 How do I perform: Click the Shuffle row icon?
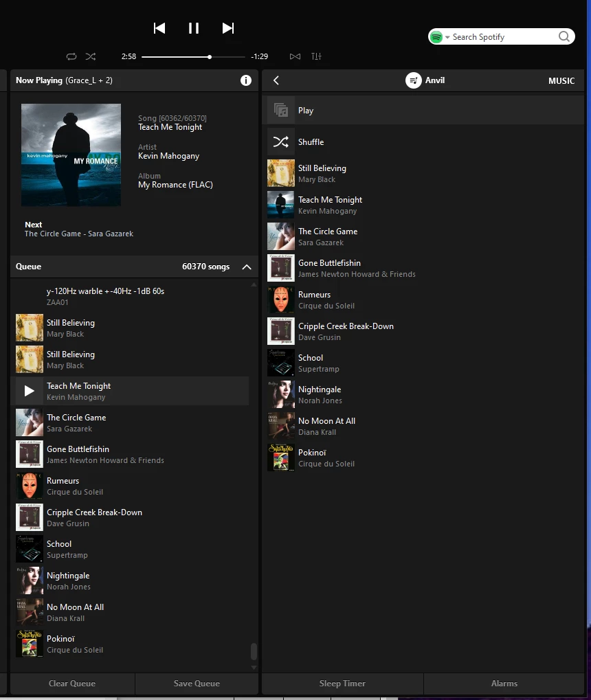[281, 142]
